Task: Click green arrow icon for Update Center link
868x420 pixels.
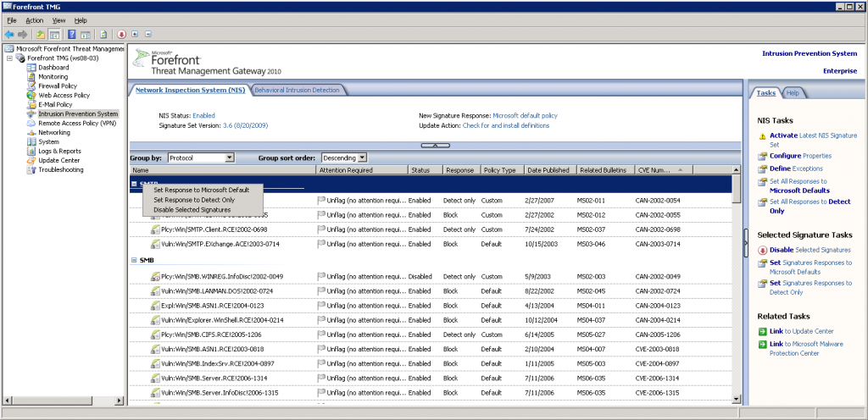Action: [762, 332]
